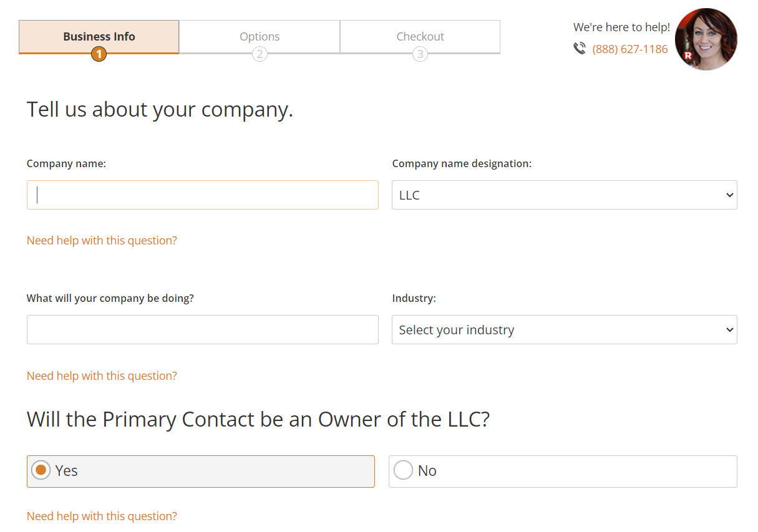Switch to the Options tab
The height and width of the screenshot is (532, 758).
(x=260, y=36)
